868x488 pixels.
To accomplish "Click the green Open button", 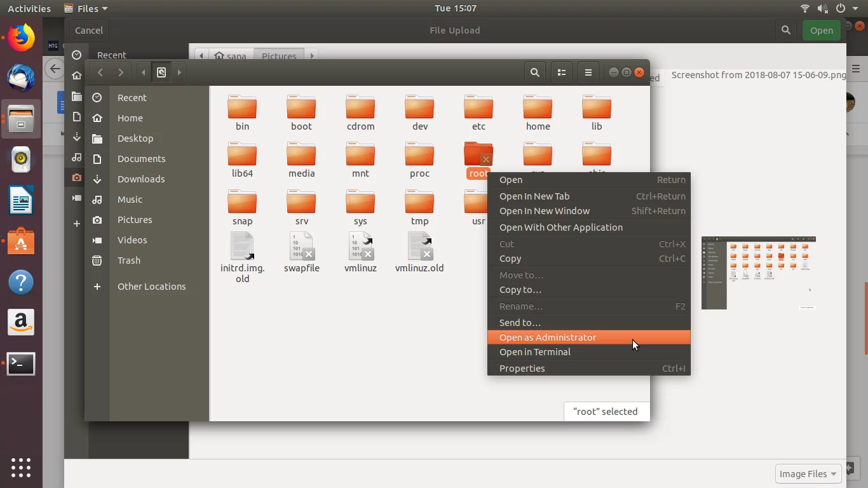I will 821,30.
